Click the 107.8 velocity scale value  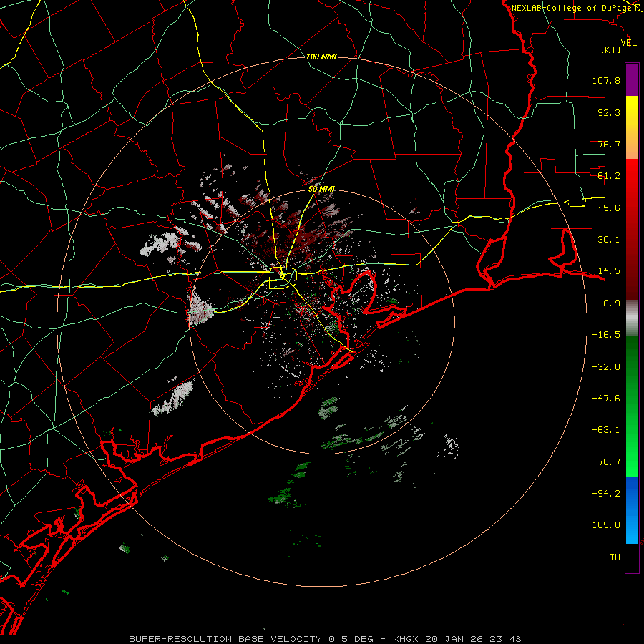pos(606,80)
